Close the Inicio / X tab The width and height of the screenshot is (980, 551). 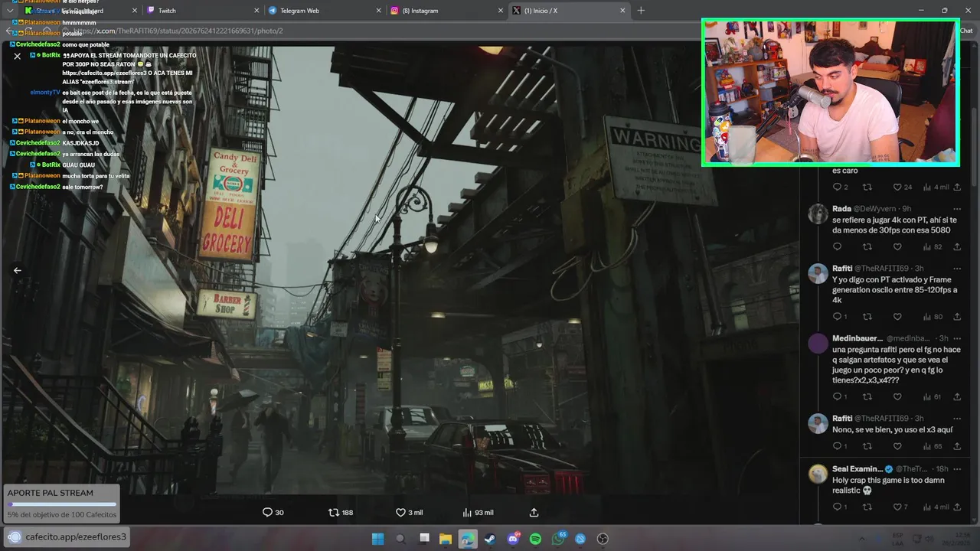coord(622,10)
